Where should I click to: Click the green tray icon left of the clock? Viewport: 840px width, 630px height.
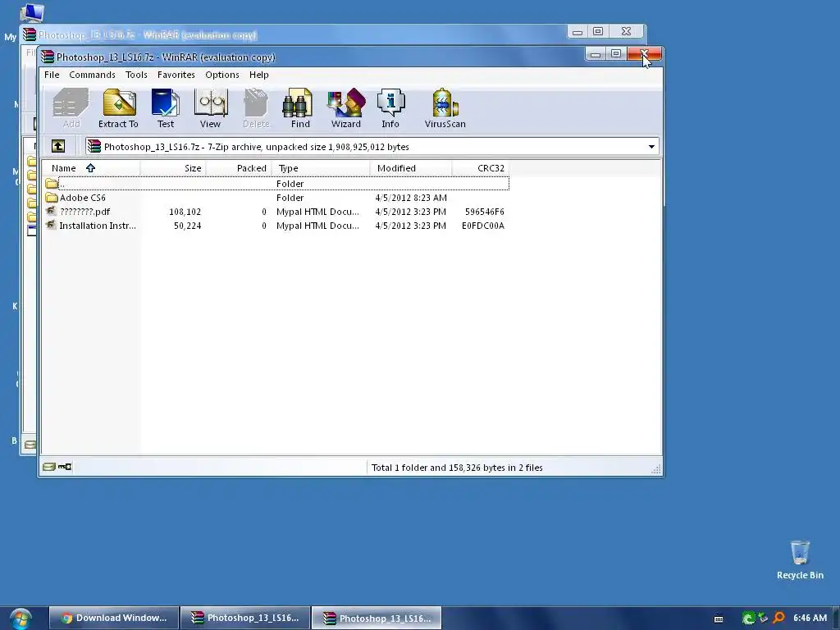(748, 619)
